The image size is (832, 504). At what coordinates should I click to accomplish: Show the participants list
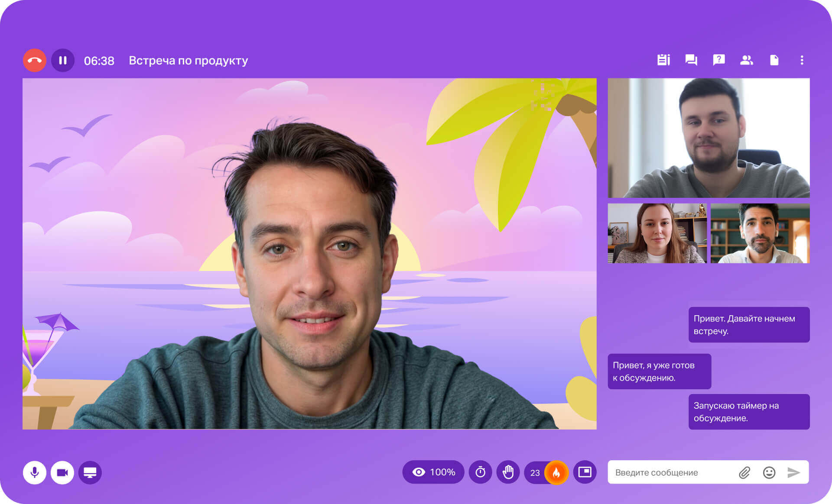746,60
